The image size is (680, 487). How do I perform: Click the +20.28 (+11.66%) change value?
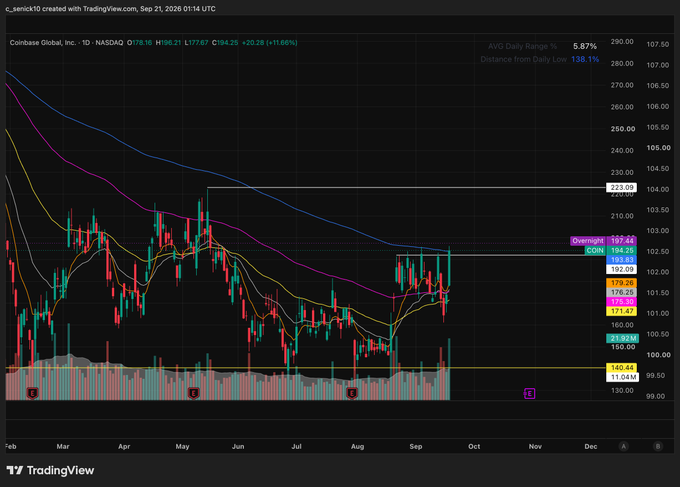point(269,42)
